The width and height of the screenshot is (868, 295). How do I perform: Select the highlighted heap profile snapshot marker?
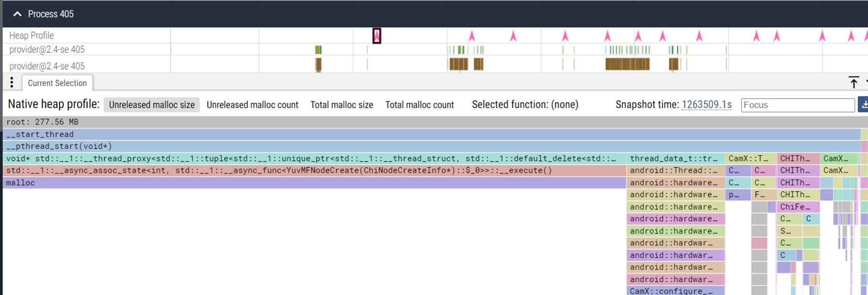[x=377, y=36]
